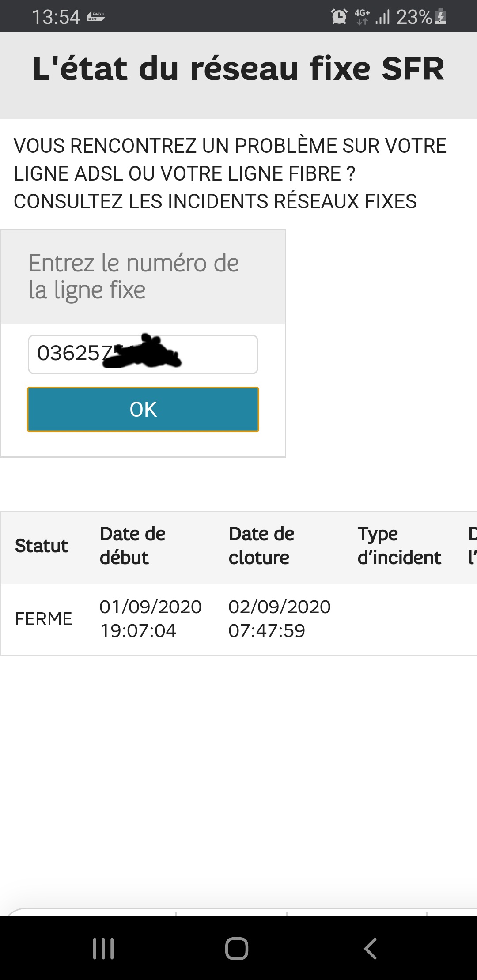477x980 pixels.
Task: Open the recent apps navigation icon
Action: (x=103, y=948)
